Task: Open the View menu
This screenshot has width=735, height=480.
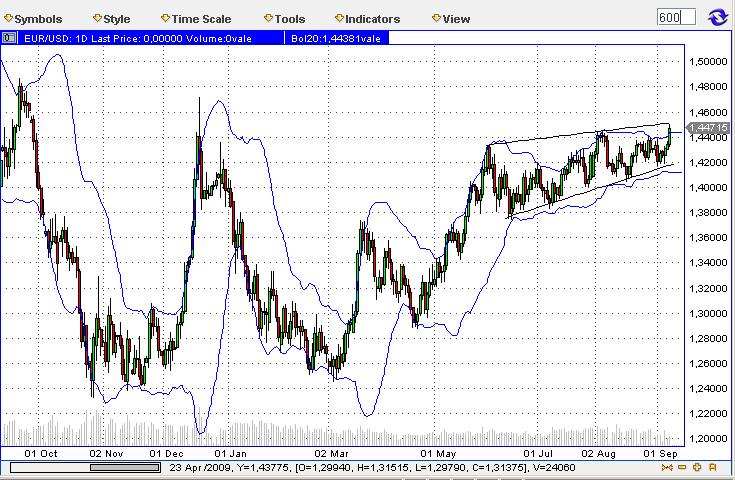Action: [451, 19]
